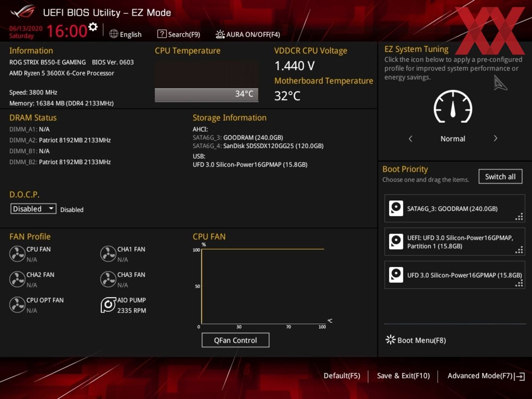Select English language option
Viewport: 532px width, 399px height.
tap(131, 34)
